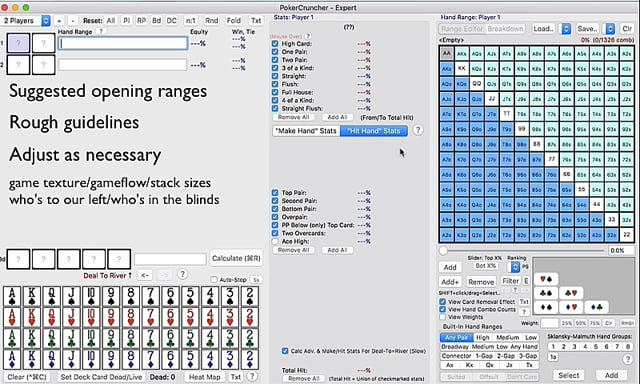This screenshot has height=384, width=640.
Task: Click the Ace of spades deck card
Action: click(x=12, y=296)
